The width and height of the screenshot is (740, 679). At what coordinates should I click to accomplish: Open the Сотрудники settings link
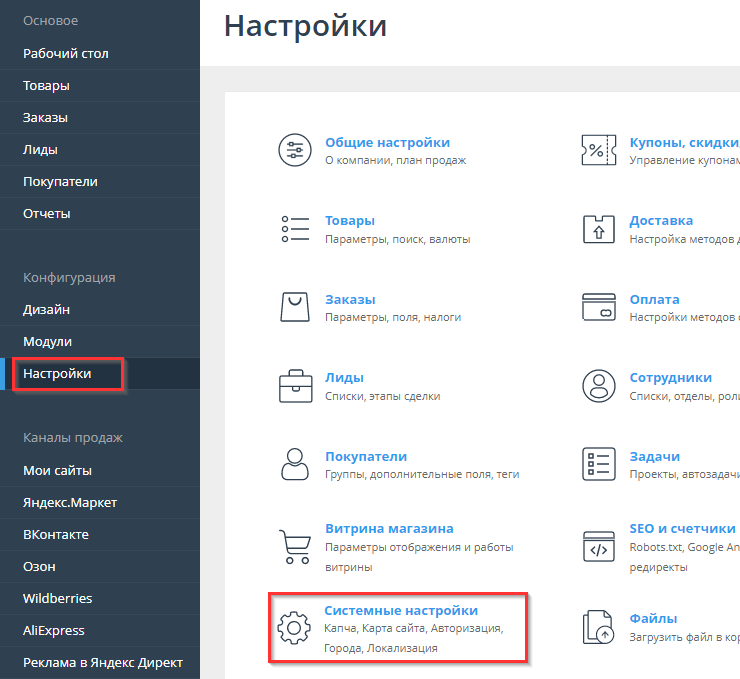(670, 377)
